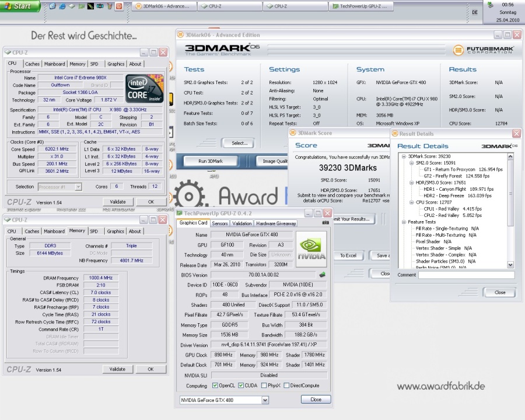Click the upper CPU-Z title bar icon
This screenshot has width=525, height=420.
(8, 52)
